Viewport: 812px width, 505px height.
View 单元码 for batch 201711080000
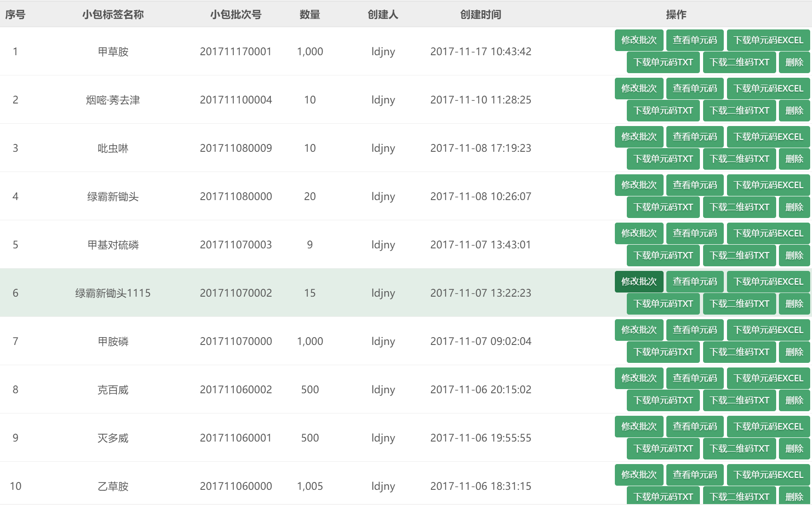coord(695,185)
